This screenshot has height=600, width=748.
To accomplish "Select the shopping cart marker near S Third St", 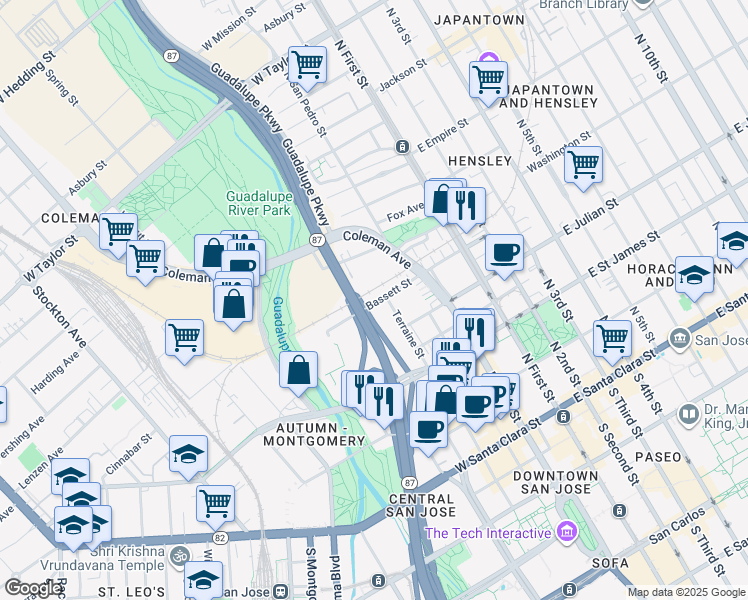I will (x=613, y=341).
